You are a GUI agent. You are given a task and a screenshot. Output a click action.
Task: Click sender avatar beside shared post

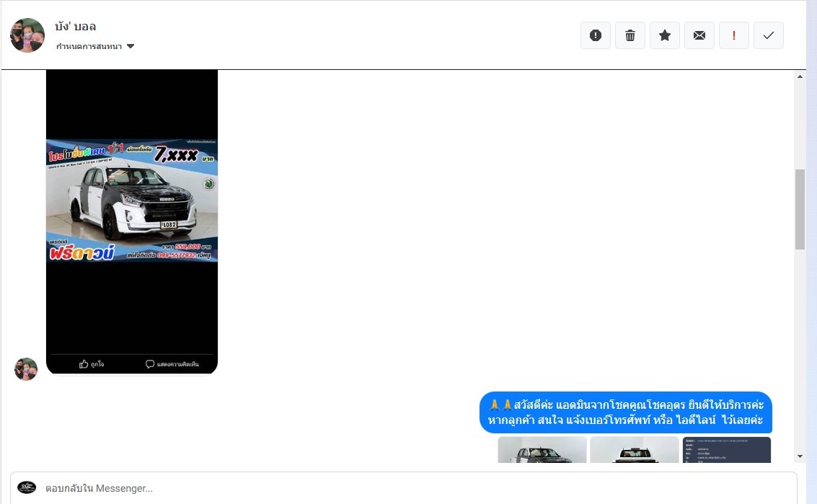(x=26, y=369)
